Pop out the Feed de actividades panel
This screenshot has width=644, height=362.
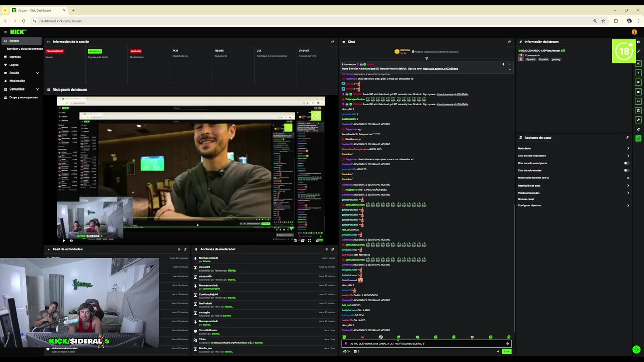click(x=185, y=249)
